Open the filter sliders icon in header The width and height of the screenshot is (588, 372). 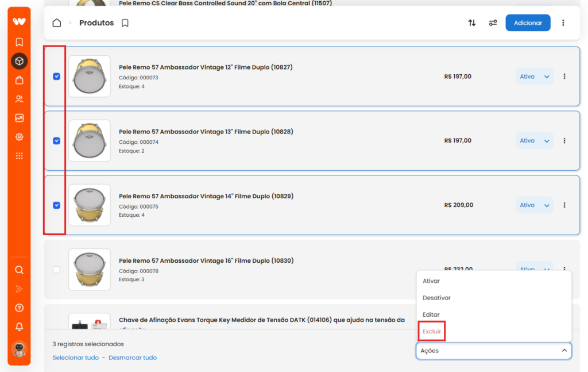pos(493,23)
